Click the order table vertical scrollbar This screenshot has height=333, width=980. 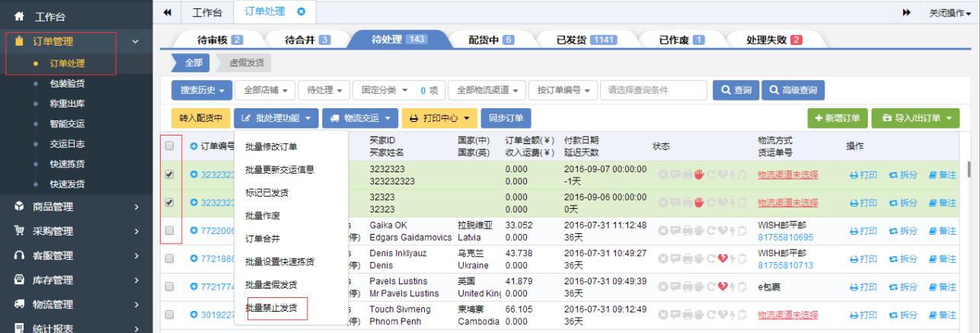(969, 168)
